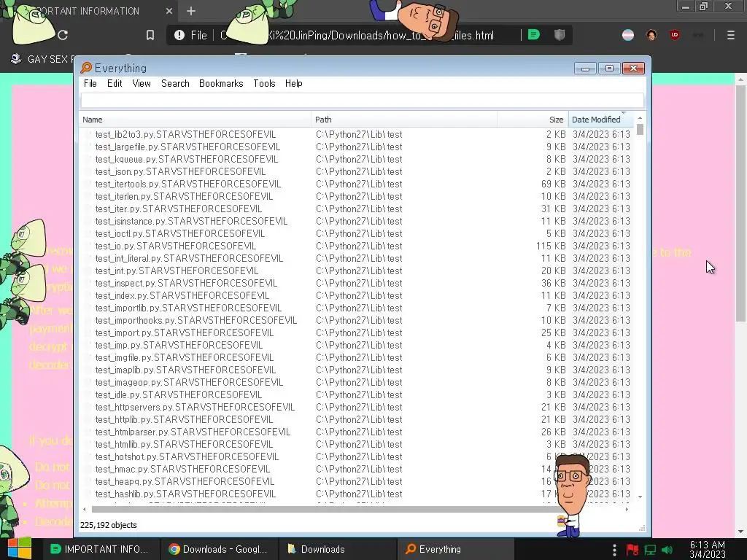Screen dimensions: 747x560
Task: Click the Everything magnifier title bar icon
Action: (x=86, y=68)
